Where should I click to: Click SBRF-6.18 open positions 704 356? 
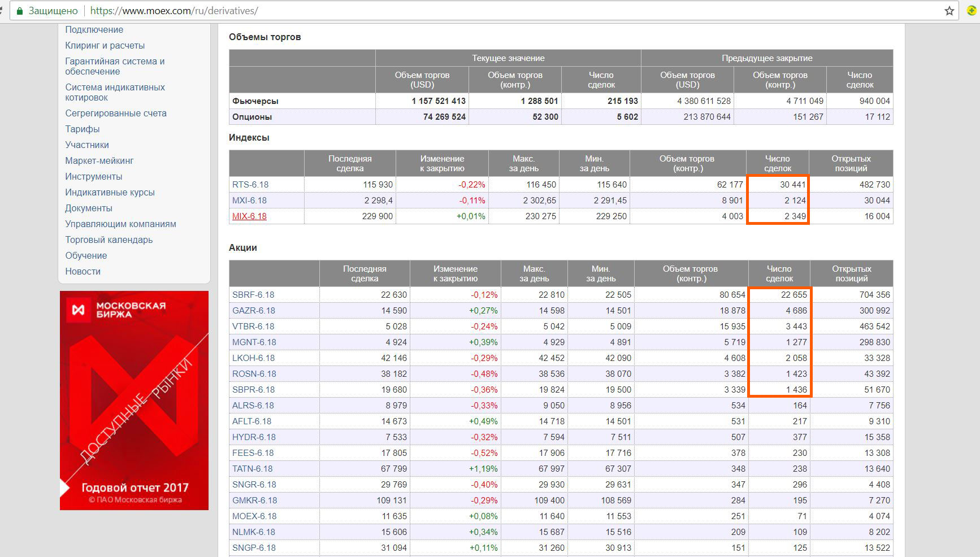point(874,294)
